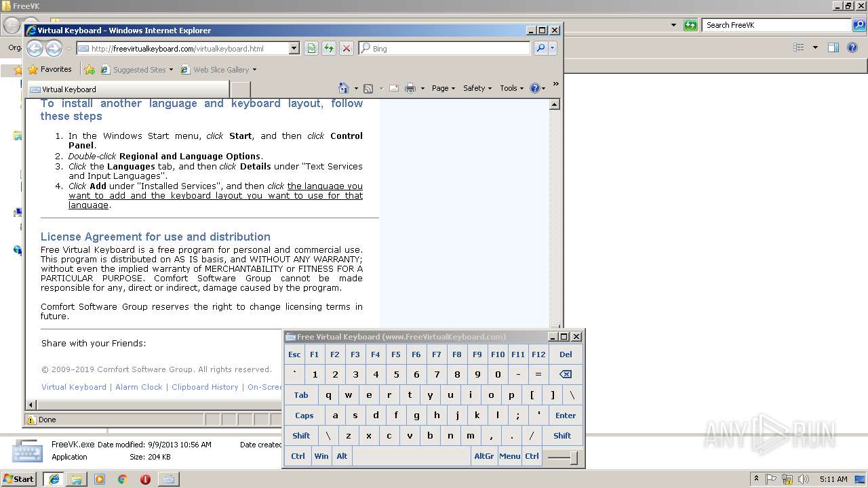
Task: Click the Action Center flag tray icon
Action: [772, 479]
